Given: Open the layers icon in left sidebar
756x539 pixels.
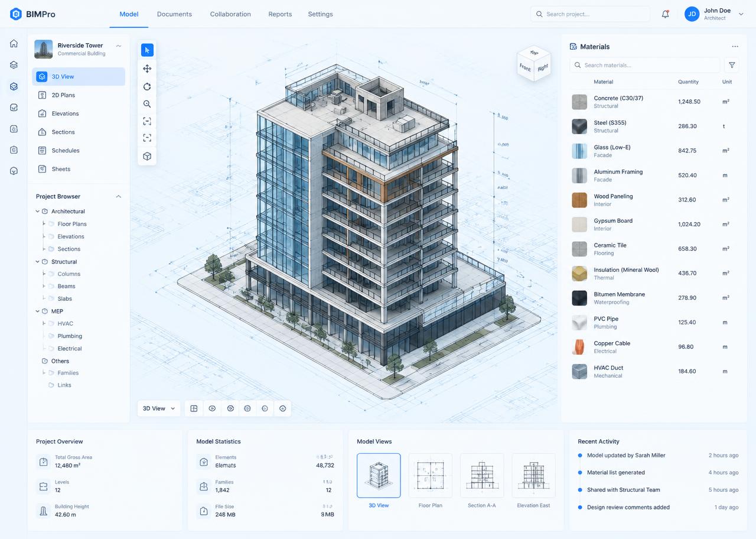Looking at the screenshot, I should click(x=14, y=65).
